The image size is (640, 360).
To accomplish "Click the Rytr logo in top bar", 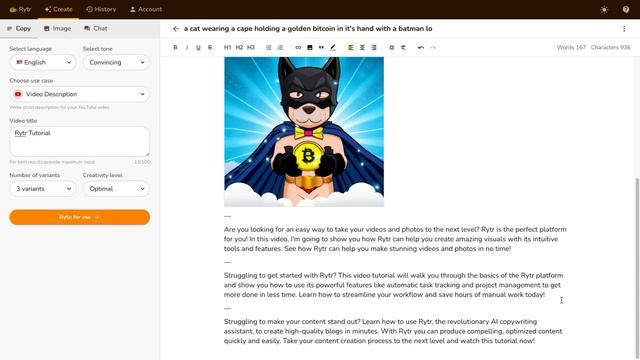I will 20,9.
